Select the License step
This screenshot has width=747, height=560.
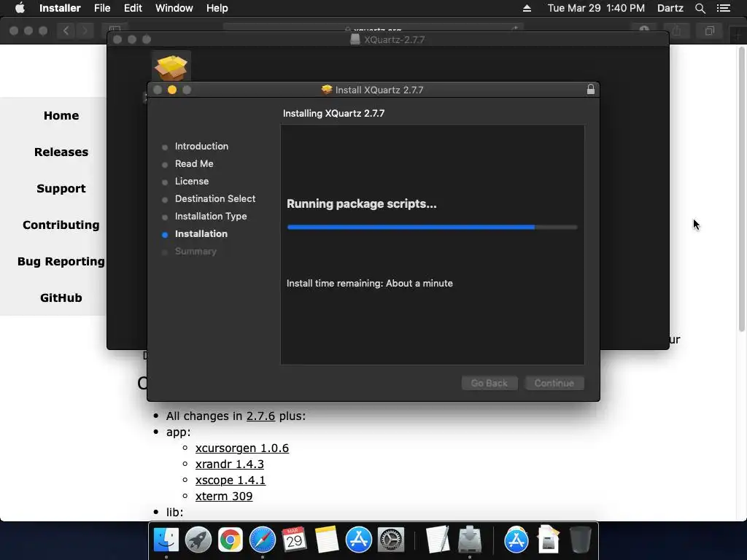[x=192, y=182]
